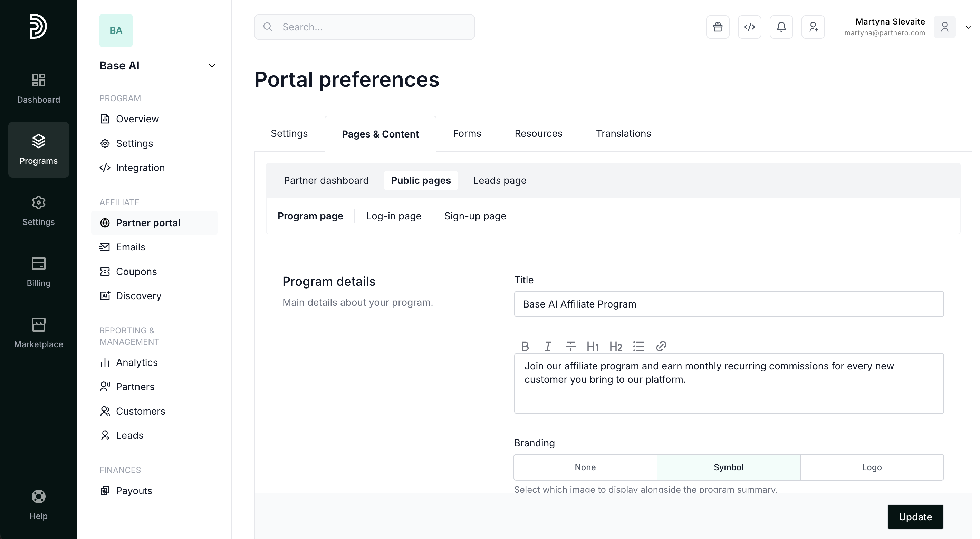Select the None branding option
The height and width of the screenshot is (539, 980).
coord(585,467)
